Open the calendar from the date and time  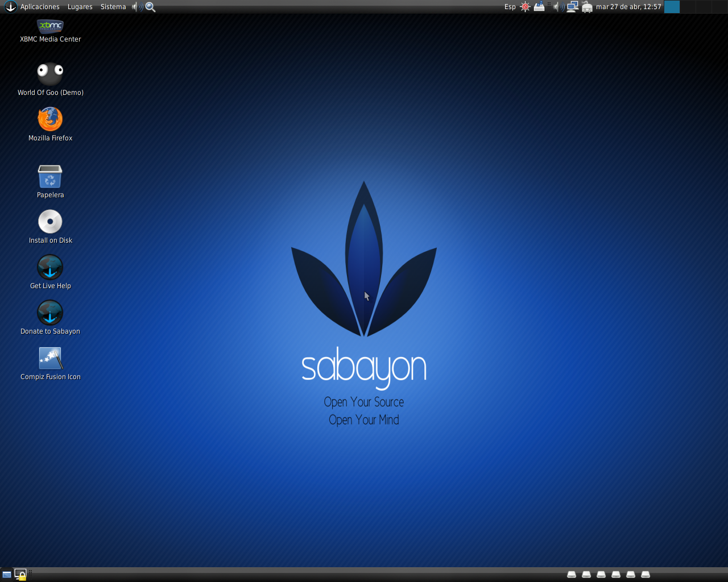coord(628,7)
